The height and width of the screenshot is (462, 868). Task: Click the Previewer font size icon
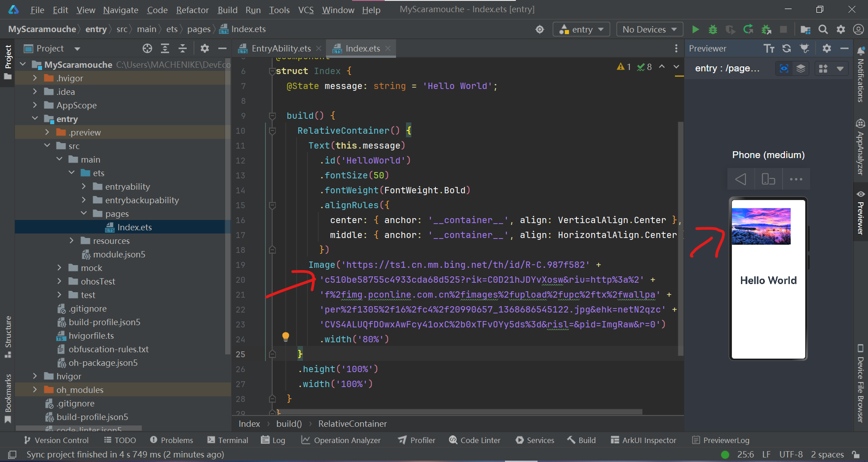click(x=769, y=48)
